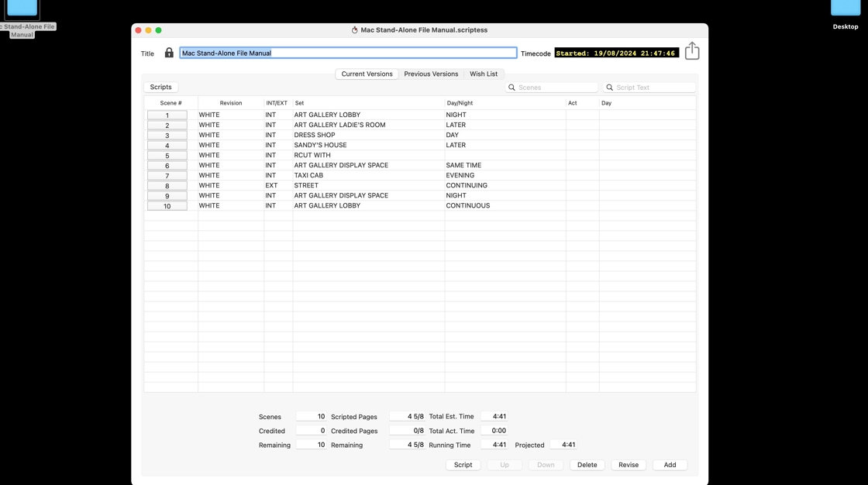Click the Scripts button
Image resolution: width=868 pixels, height=485 pixels.
(x=160, y=87)
